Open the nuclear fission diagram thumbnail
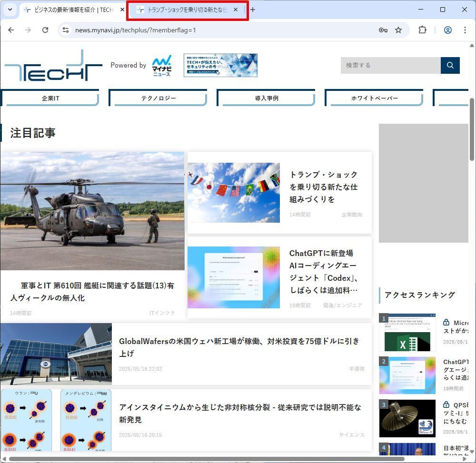The height and width of the screenshot is (463, 476). pos(56,420)
